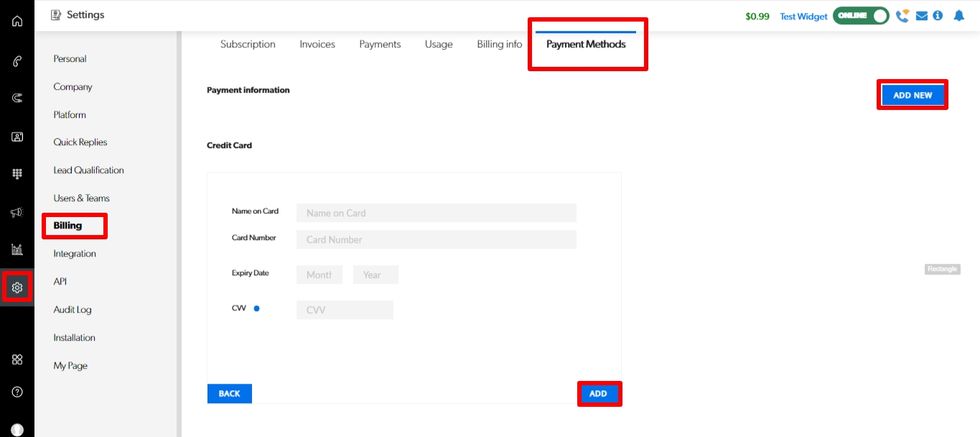Click the BACK button
The width and height of the screenshot is (980, 437).
[x=230, y=394]
